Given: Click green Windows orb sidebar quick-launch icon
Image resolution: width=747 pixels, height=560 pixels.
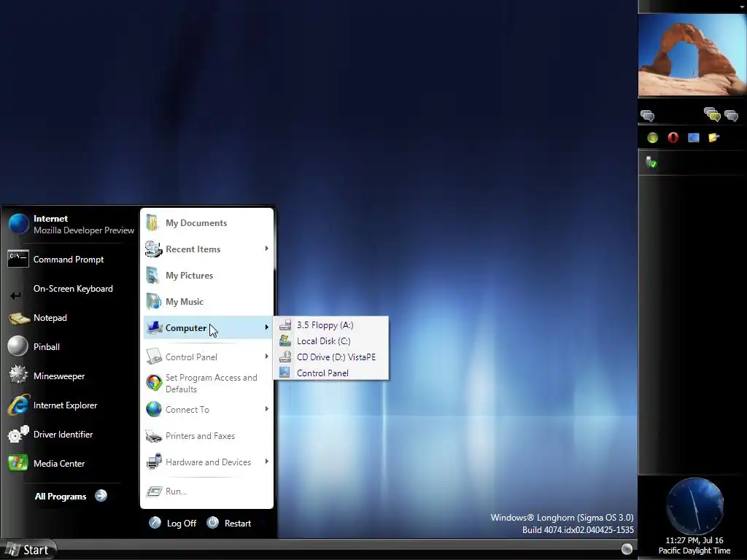Looking at the screenshot, I should [652, 138].
